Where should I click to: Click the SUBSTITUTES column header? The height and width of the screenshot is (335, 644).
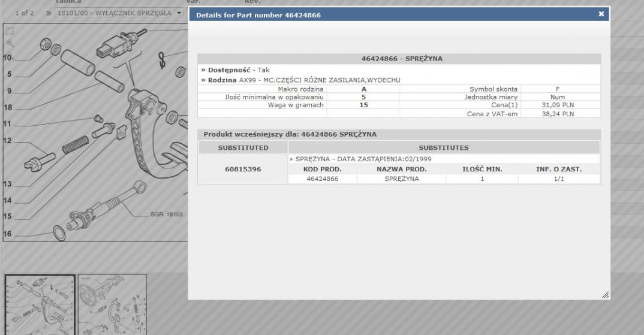(444, 148)
